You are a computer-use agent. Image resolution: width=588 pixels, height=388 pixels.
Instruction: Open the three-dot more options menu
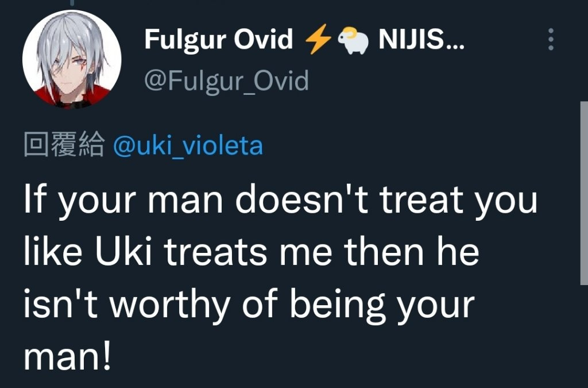click(x=551, y=39)
